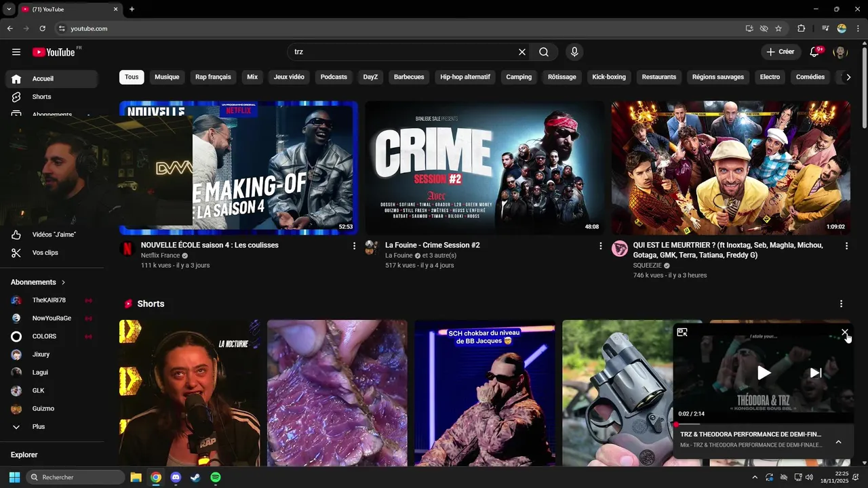This screenshot has height=488, width=868.
Task: Open the SCH chokbar short
Action: 485,393
